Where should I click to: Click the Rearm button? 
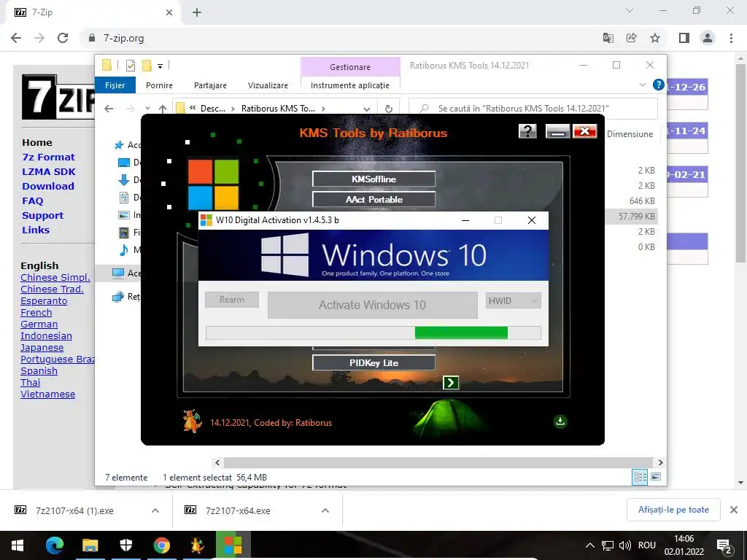pos(232,300)
